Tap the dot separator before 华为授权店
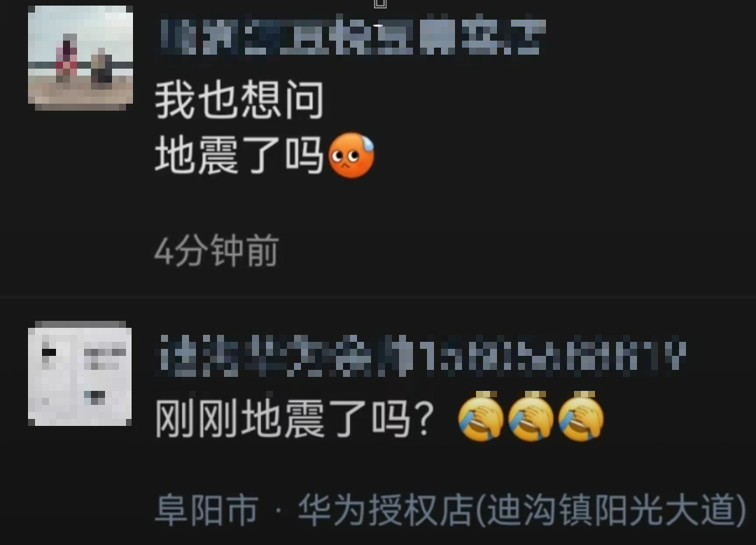Screen dimensions: 756x545 pos(278,511)
